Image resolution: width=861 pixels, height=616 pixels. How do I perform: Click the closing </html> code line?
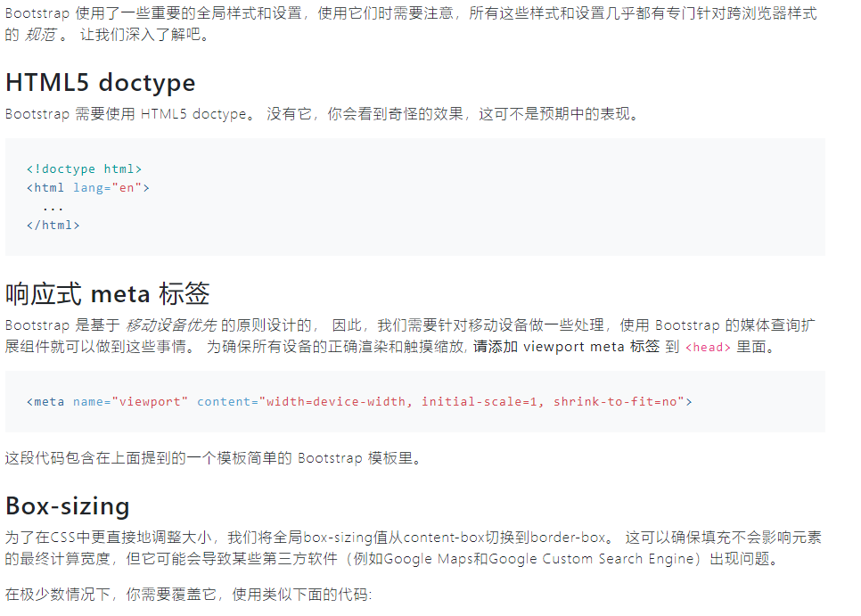point(53,226)
